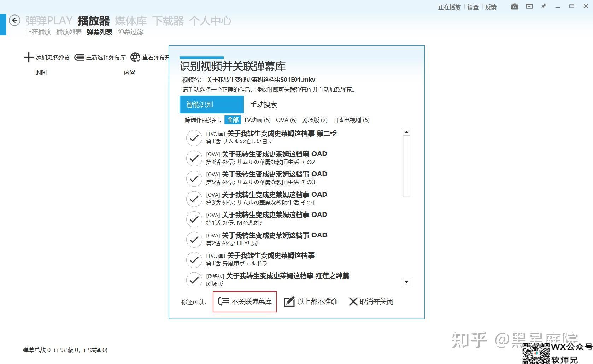Pin the window on top
The image size is (593, 364).
tap(544, 6)
